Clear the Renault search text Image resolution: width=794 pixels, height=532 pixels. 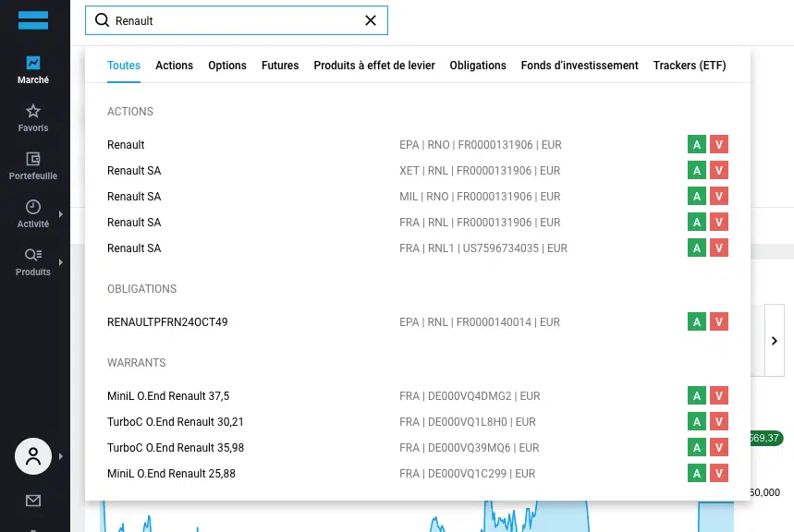tap(371, 20)
